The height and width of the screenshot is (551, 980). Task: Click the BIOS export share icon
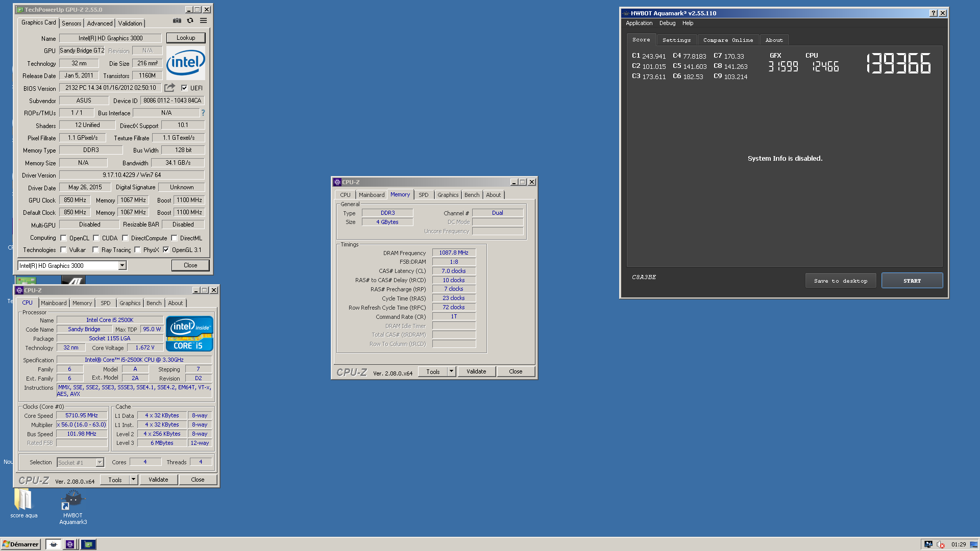[x=169, y=88]
